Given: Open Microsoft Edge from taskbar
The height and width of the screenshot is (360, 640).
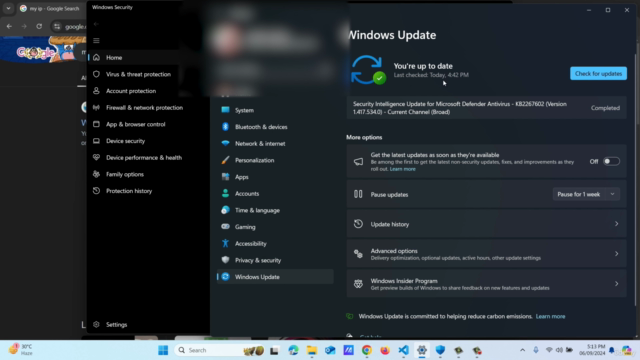Looking at the screenshot, I should click(293, 350).
